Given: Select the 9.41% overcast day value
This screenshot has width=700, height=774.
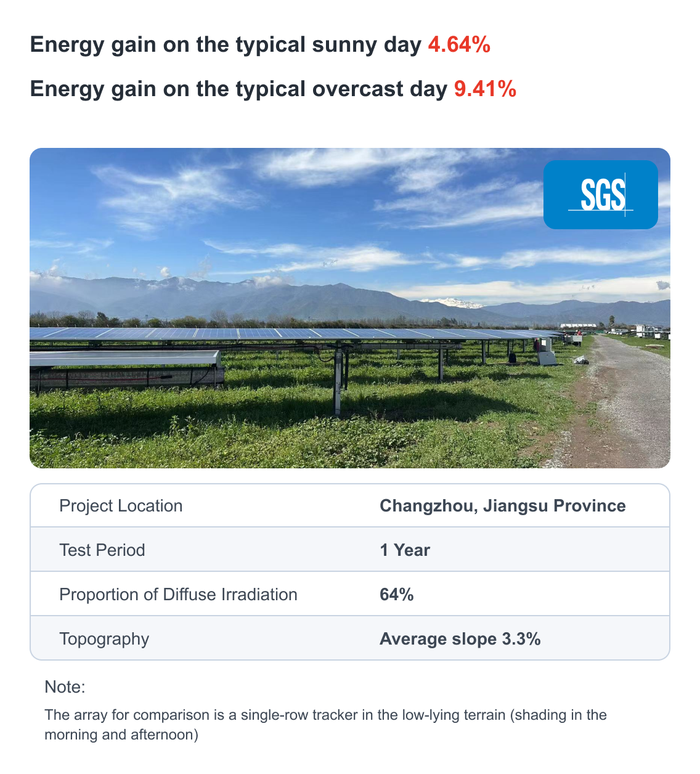Looking at the screenshot, I should 485,89.
